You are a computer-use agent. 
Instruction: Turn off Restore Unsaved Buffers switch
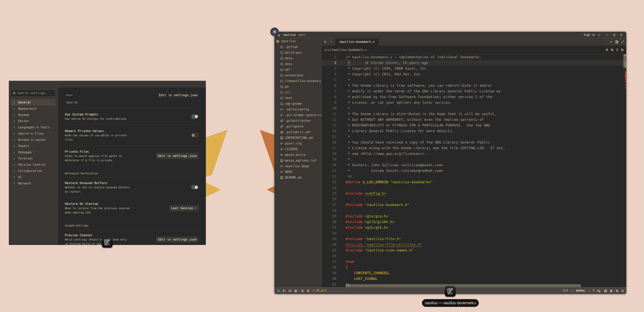pyautogui.click(x=195, y=187)
